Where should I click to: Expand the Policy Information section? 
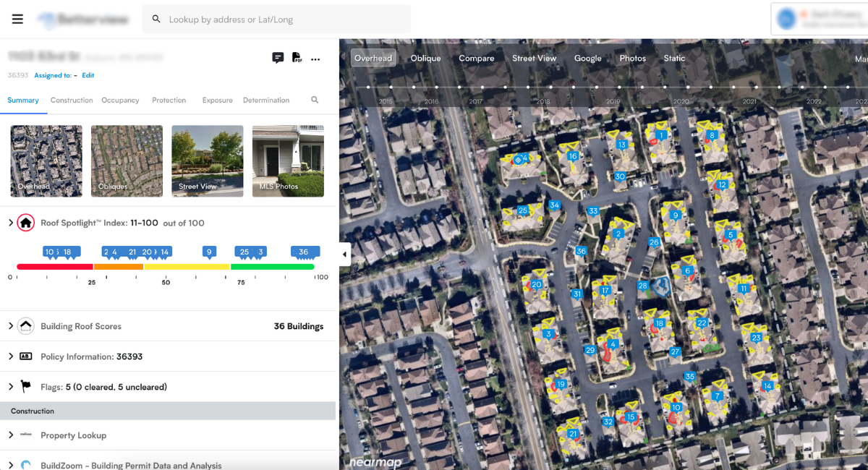pyautogui.click(x=12, y=356)
